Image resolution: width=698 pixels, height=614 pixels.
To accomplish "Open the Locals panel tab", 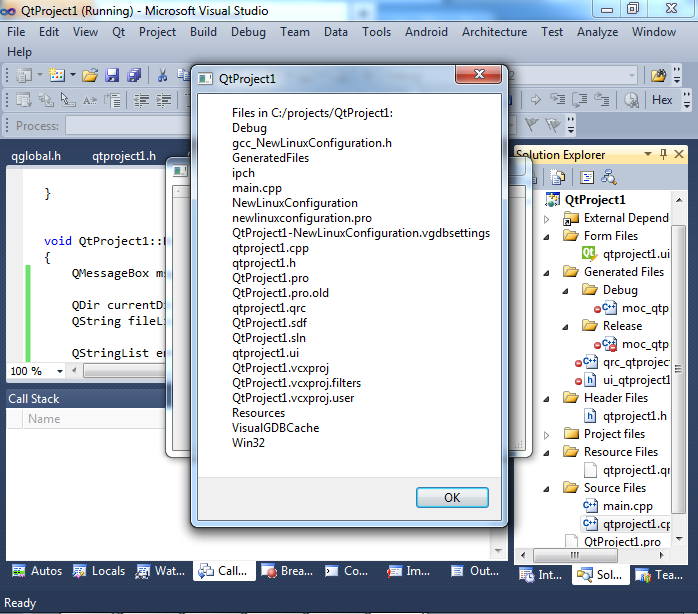I will [x=99, y=571].
